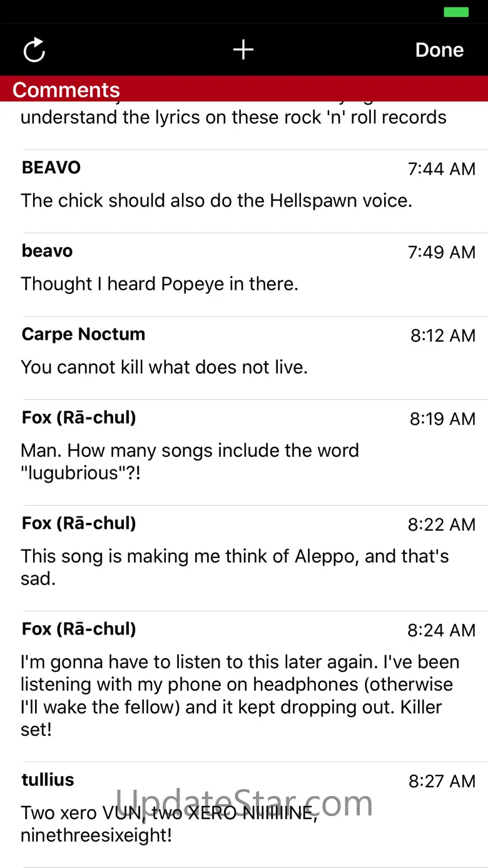Tap lowercase beavo username

point(48,251)
